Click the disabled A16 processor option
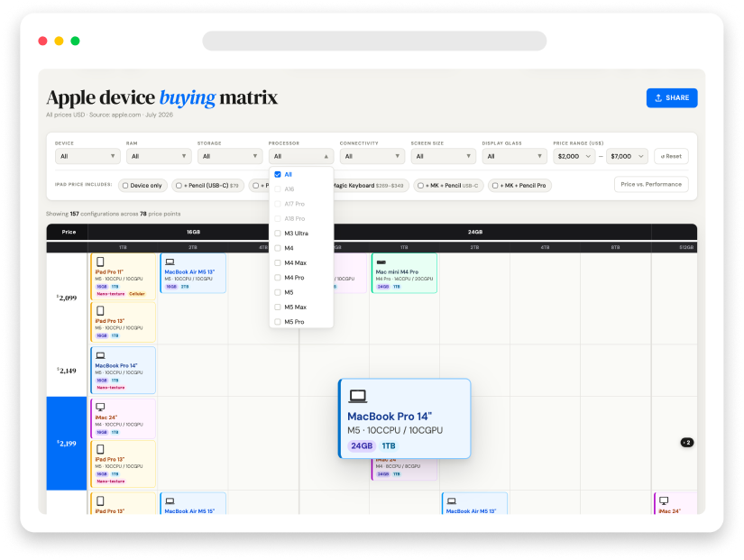Viewport: 744px width, 560px height. [x=289, y=189]
